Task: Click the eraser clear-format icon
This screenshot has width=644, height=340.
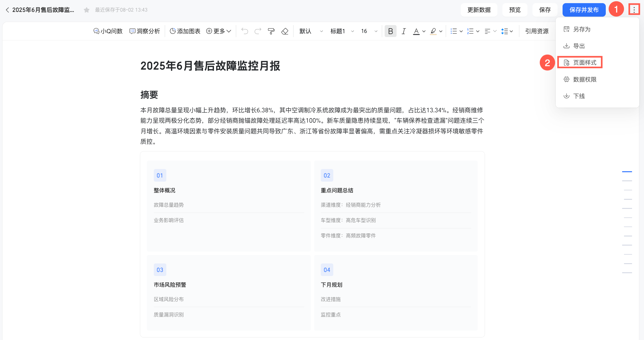Action: pos(285,31)
